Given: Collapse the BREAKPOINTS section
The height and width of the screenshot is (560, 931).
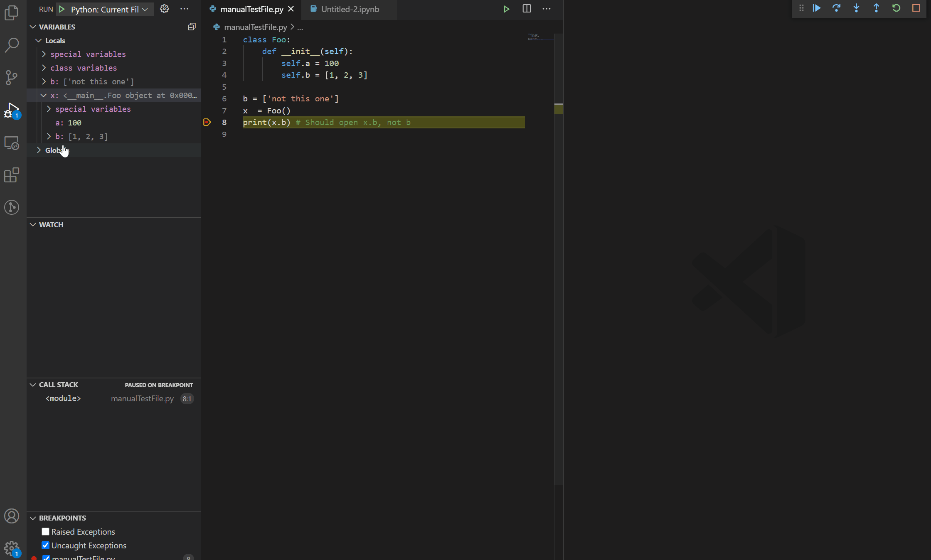Looking at the screenshot, I should tap(33, 518).
